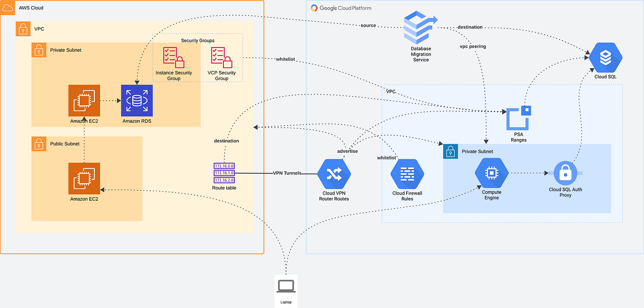Click the Amazon EC2 icon in Private Subnet
This screenshot has height=308, width=644.
84,100
